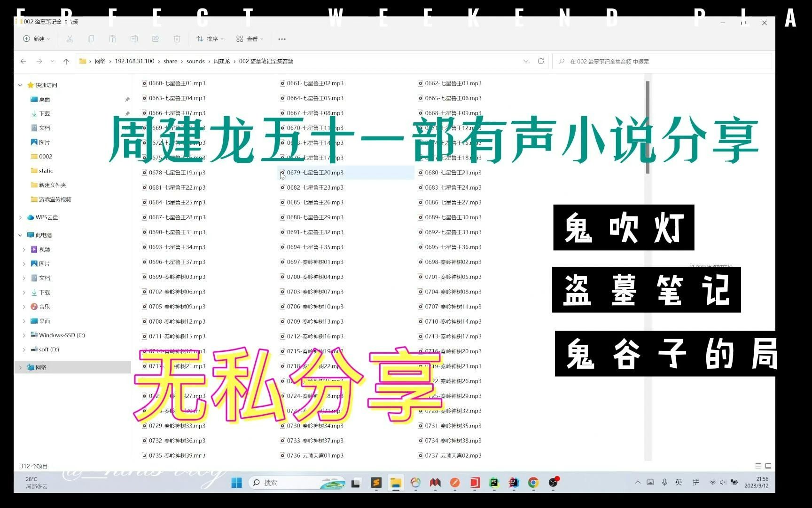812x508 pixels.
Task: Click share in the address breadcrumb
Action: (171, 61)
